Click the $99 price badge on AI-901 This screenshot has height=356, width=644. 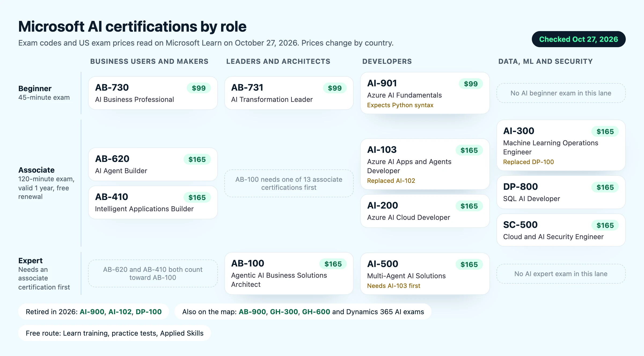[x=471, y=84]
